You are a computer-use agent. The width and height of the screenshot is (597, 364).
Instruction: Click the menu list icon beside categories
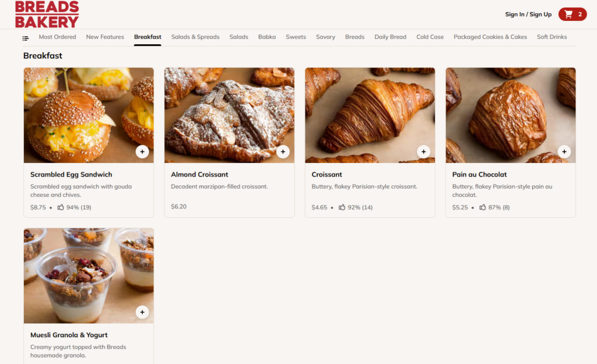pos(24,37)
